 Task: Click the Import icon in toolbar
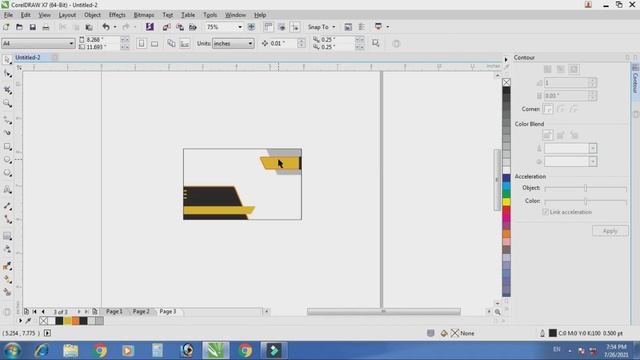click(x=166, y=27)
